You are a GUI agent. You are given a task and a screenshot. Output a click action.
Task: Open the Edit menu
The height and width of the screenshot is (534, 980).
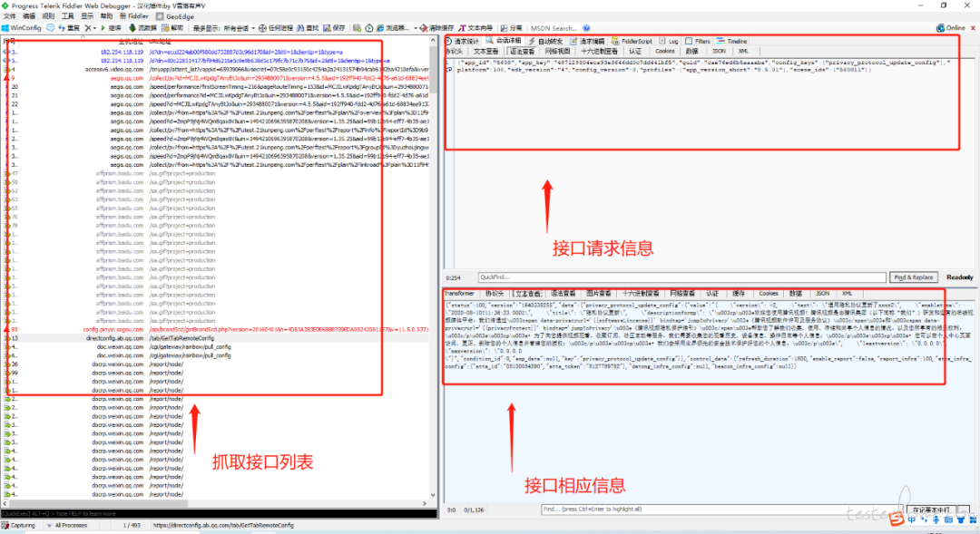click(29, 16)
